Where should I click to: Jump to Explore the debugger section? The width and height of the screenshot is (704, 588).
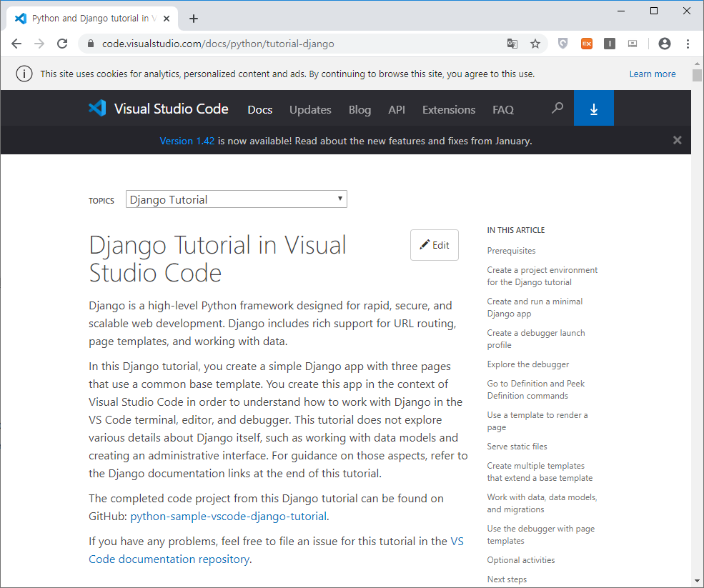[x=527, y=364]
